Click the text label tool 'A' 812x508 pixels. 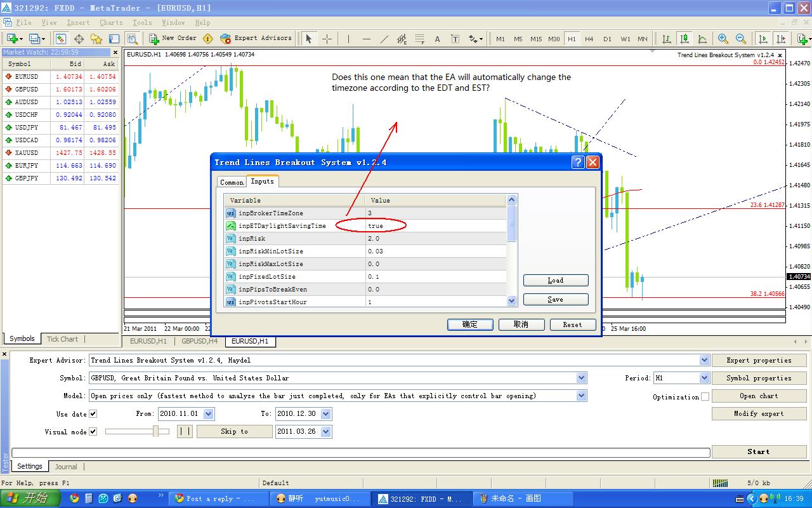point(437,39)
